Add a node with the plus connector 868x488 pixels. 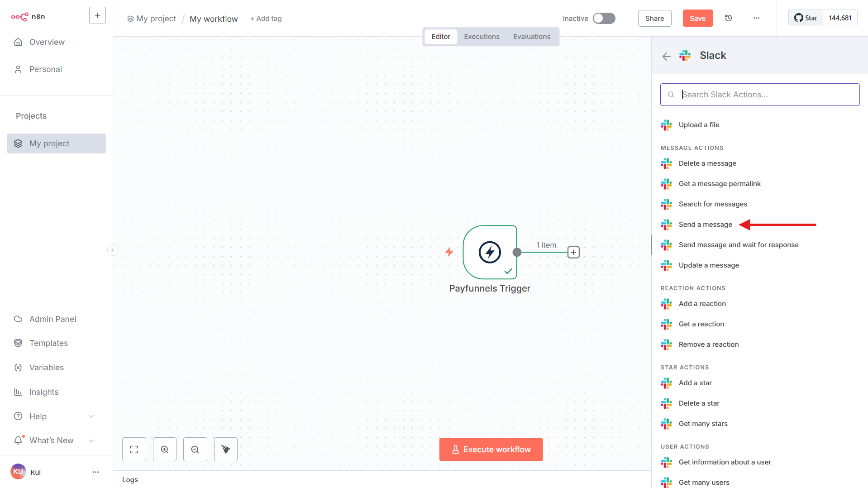pyautogui.click(x=573, y=252)
